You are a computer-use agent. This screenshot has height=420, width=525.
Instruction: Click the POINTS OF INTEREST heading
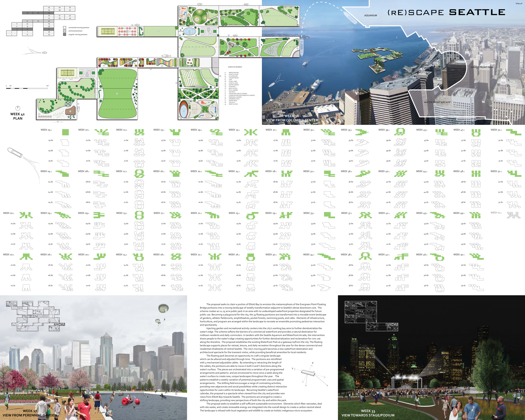point(235,67)
